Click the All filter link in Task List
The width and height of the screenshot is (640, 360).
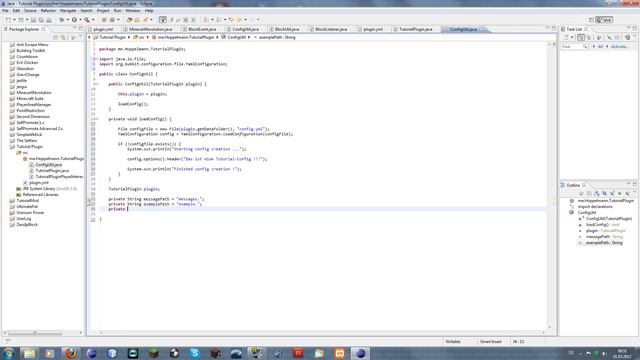pyautogui.click(x=600, y=47)
